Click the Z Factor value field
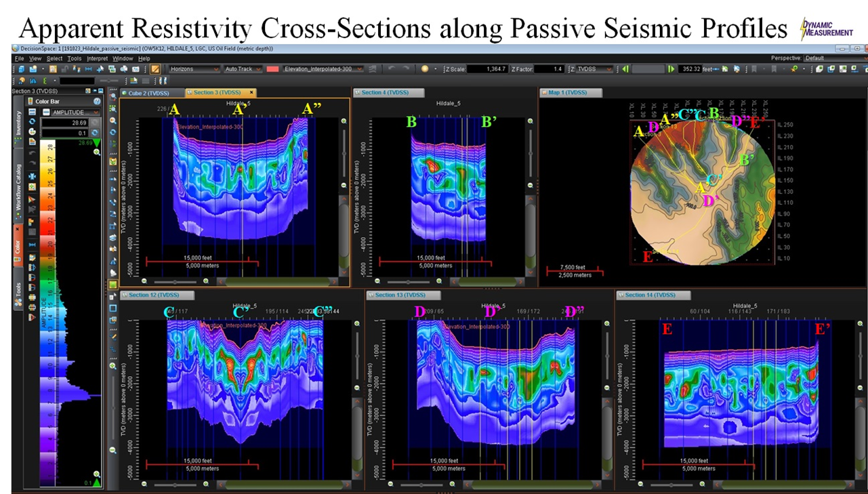868x494 pixels. pos(549,69)
